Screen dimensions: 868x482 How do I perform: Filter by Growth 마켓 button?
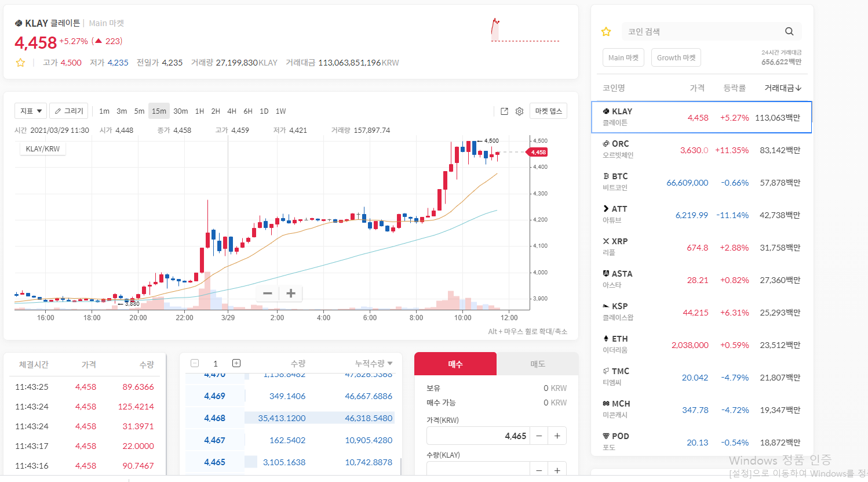(676, 57)
